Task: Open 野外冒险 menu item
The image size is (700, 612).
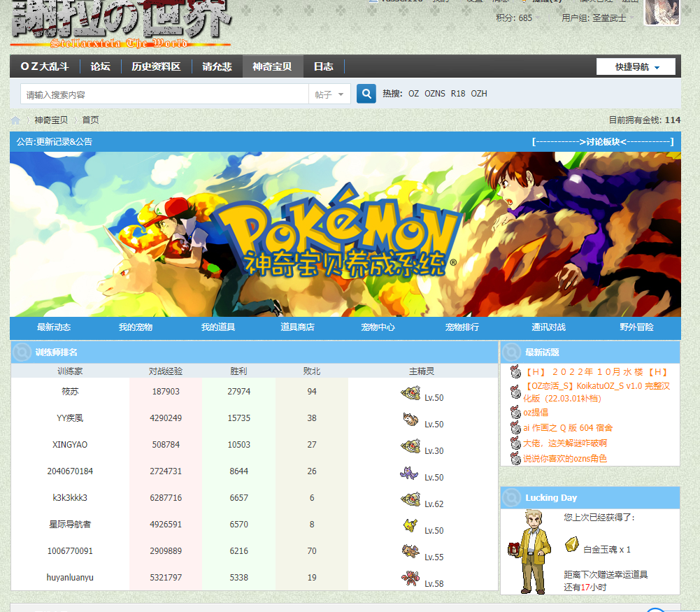Action: click(x=636, y=327)
